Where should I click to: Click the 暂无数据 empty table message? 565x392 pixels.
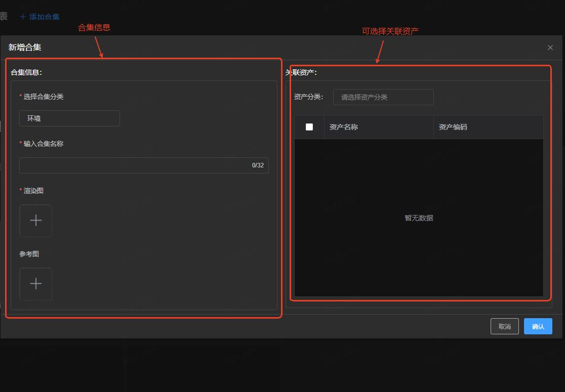(x=419, y=218)
